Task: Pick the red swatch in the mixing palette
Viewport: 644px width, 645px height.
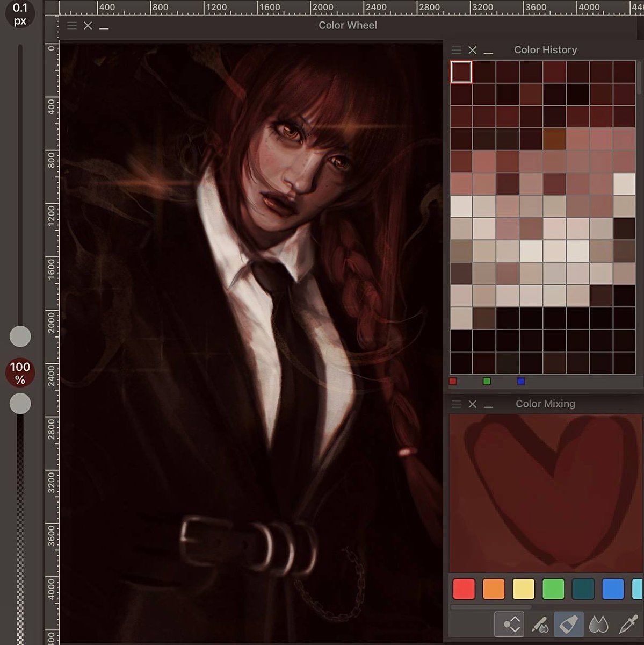Action: [x=464, y=589]
